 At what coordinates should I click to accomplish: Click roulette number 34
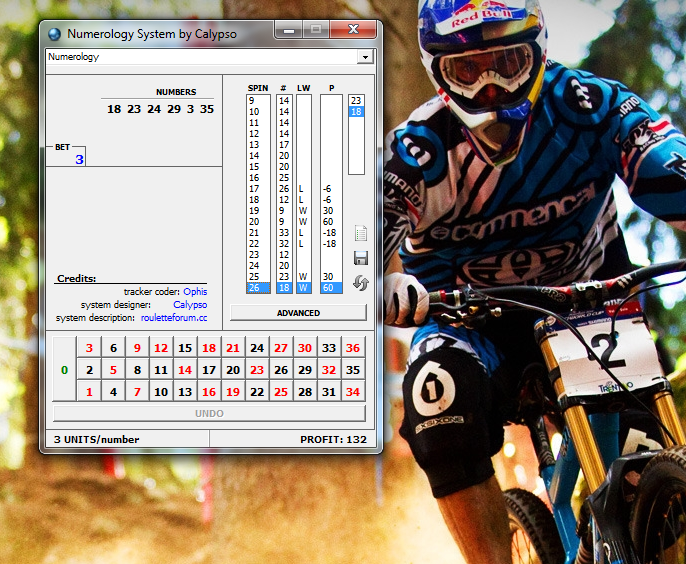[353, 392]
